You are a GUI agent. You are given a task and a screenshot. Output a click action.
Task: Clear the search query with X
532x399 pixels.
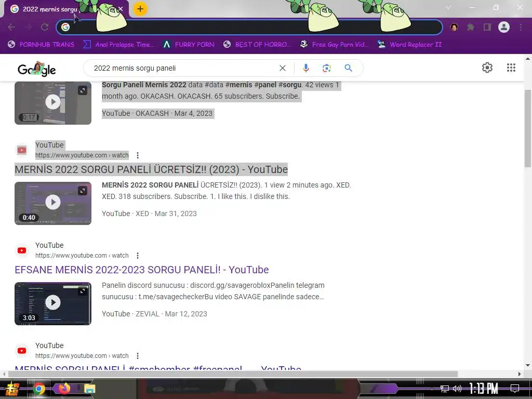[x=282, y=68]
